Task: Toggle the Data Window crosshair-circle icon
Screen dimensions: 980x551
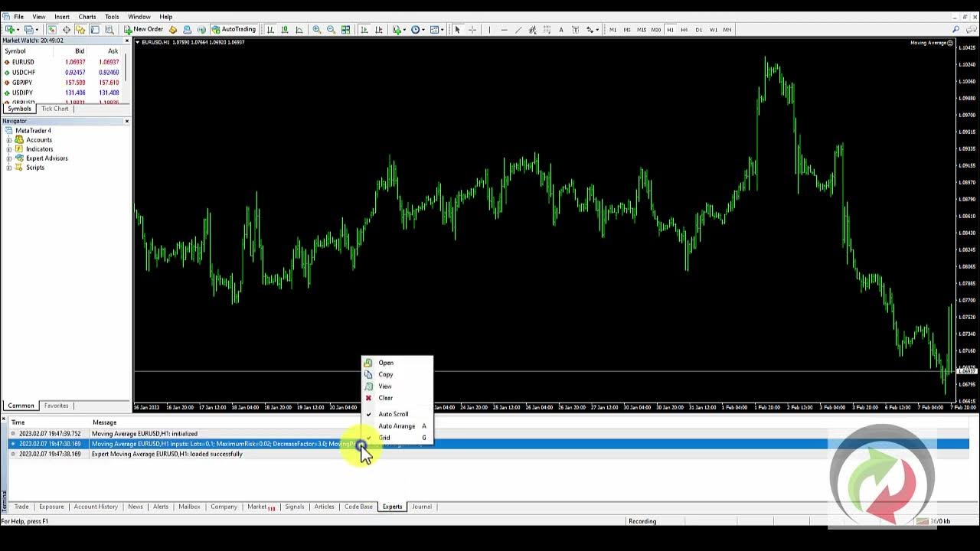Action: point(67,30)
